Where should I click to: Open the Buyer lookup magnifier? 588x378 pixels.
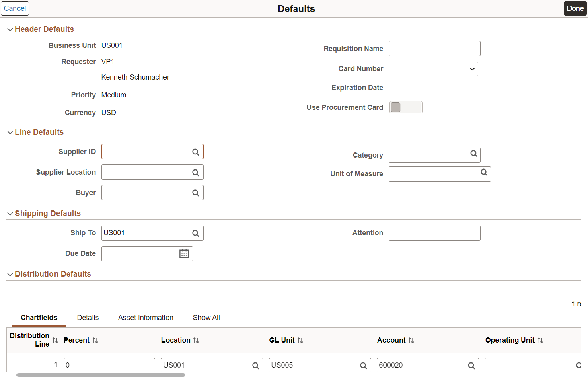196,193
